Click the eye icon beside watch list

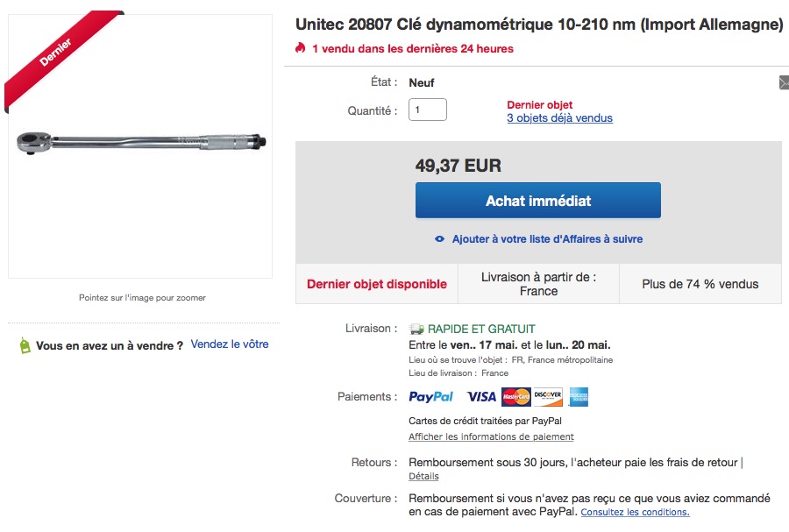(440, 239)
